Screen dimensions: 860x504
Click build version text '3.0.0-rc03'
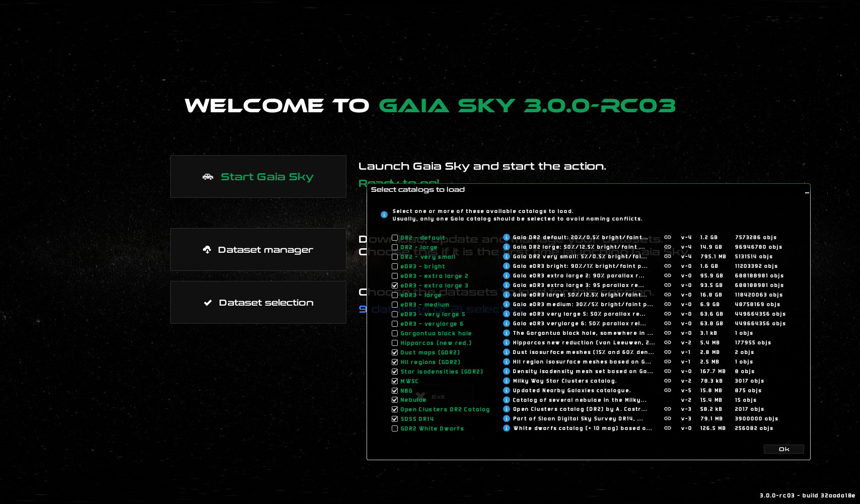[777, 495]
